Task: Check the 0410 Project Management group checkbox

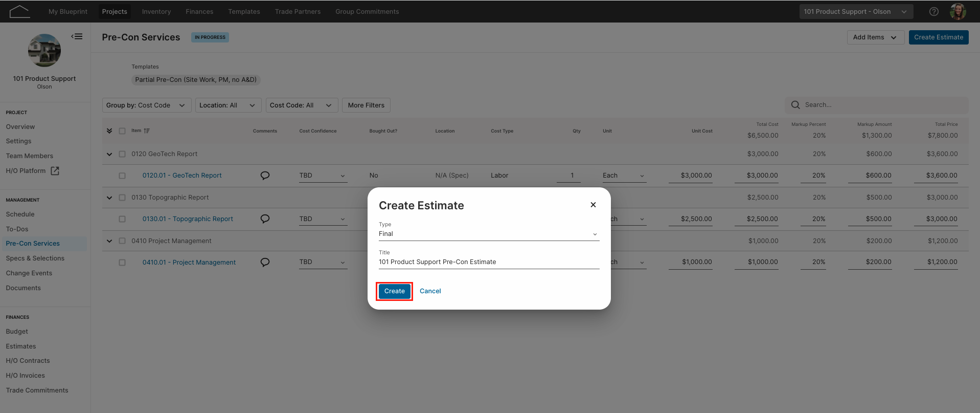Action: pos(122,241)
